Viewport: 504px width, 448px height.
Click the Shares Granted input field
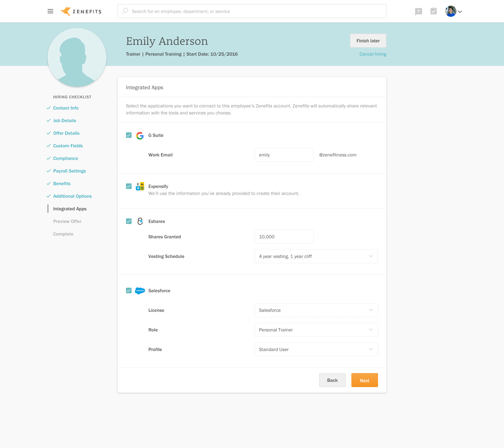click(x=284, y=237)
